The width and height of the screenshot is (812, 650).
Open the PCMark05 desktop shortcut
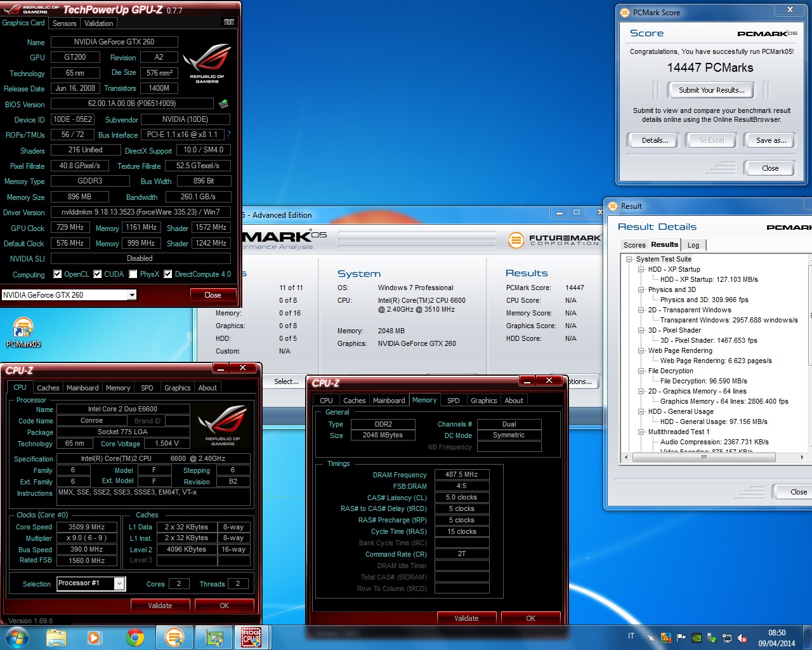click(x=23, y=333)
